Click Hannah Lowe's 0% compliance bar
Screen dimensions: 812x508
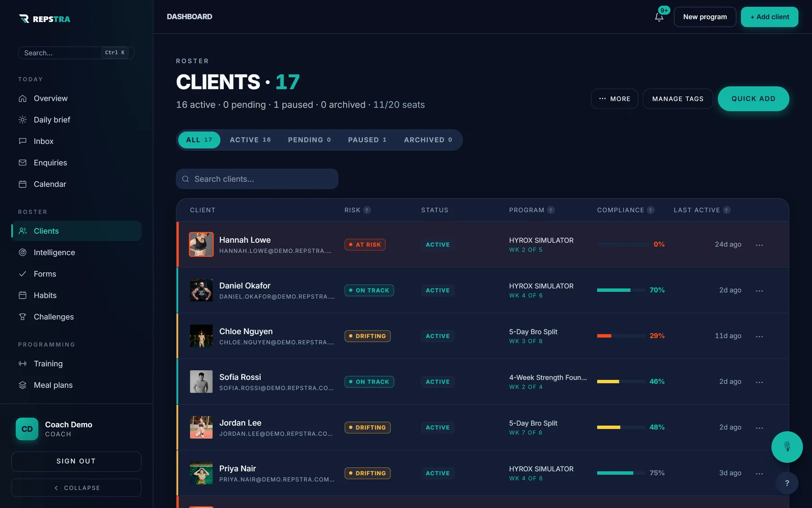[623, 244]
